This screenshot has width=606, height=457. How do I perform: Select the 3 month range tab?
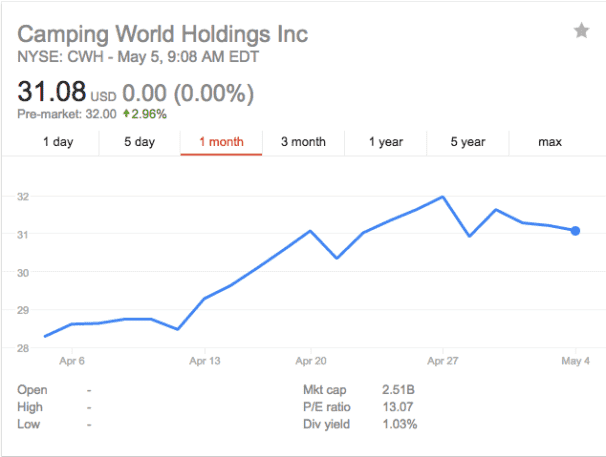[x=303, y=142]
